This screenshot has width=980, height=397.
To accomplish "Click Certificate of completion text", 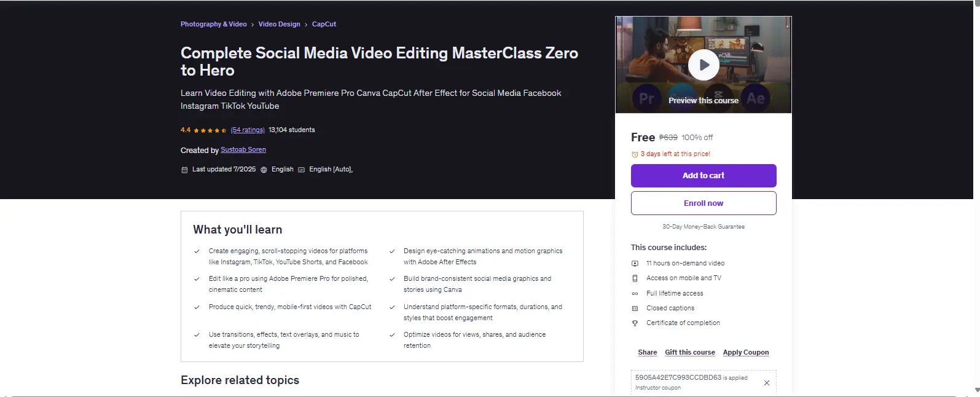I will pyautogui.click(x=683, y=323).
